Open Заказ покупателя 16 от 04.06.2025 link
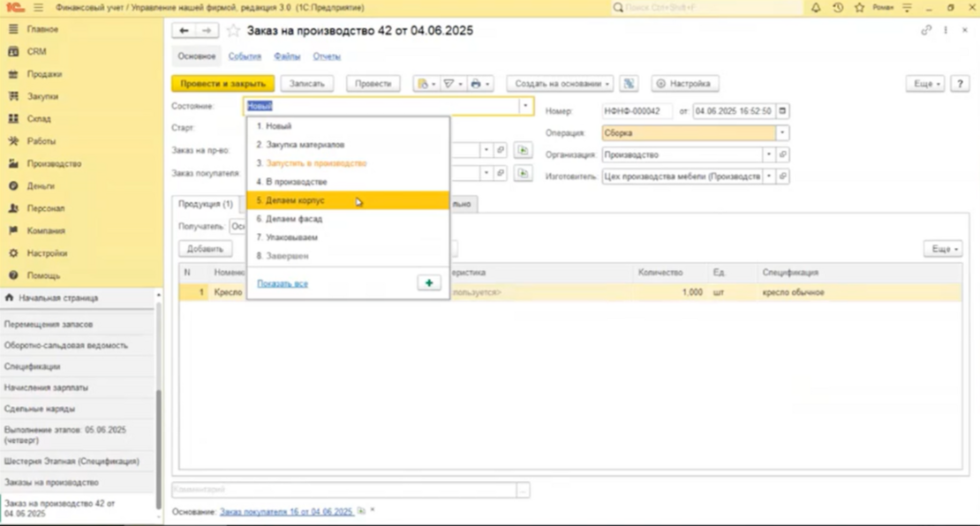 click(x=286, y=512)
